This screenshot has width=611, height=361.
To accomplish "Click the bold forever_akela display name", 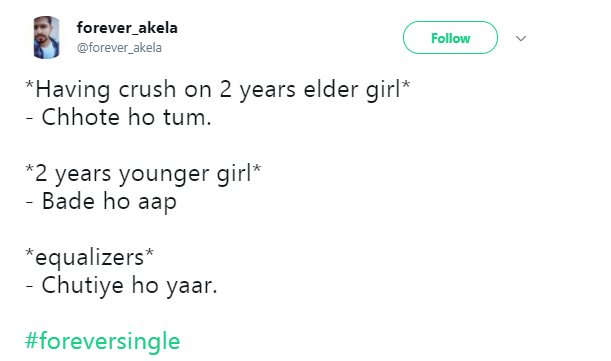I will coord(127,28).
